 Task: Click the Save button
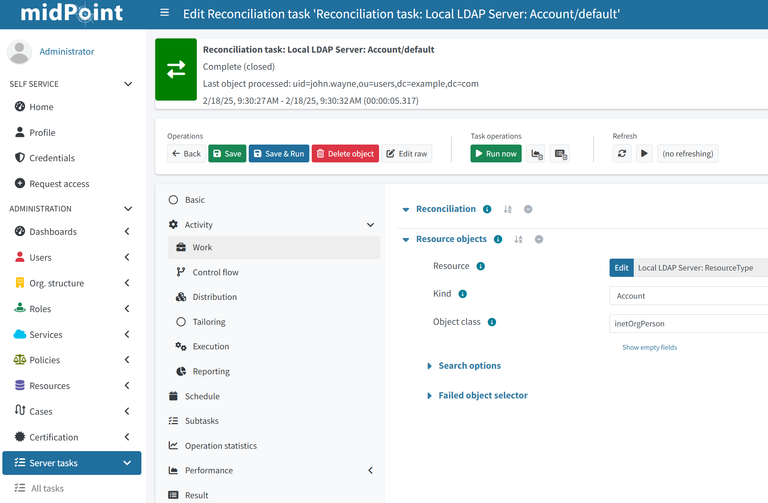227,153
